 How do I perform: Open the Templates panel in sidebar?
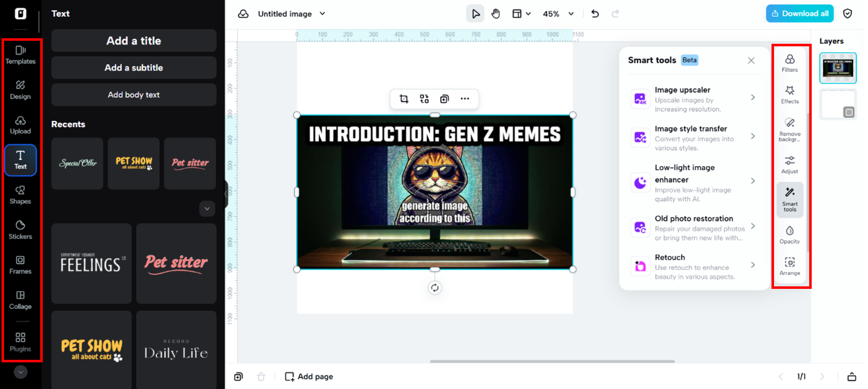(x=20, y=55)
